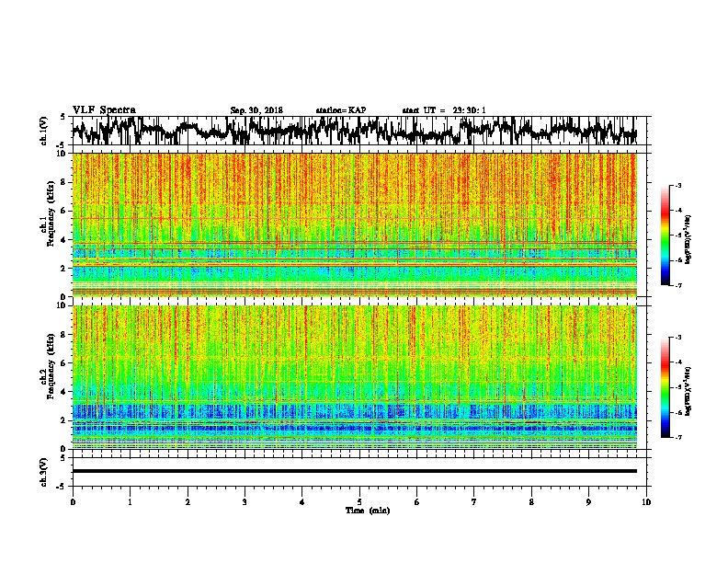Click the "10" kHz tick of ch.1 spectrogram
Image resolution: width=728 pixels, height=563 pixels.
62,154
